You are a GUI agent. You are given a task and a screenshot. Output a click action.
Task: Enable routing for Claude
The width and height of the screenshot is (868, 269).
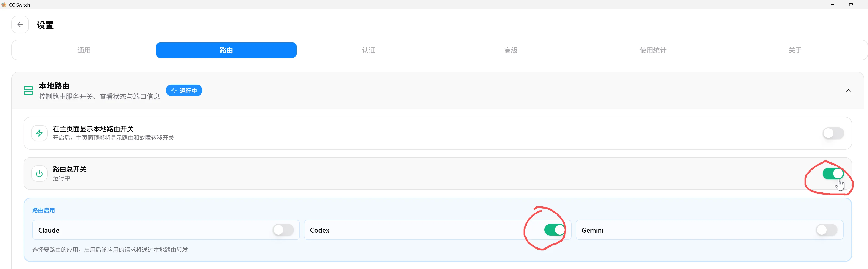pos(283,230)
